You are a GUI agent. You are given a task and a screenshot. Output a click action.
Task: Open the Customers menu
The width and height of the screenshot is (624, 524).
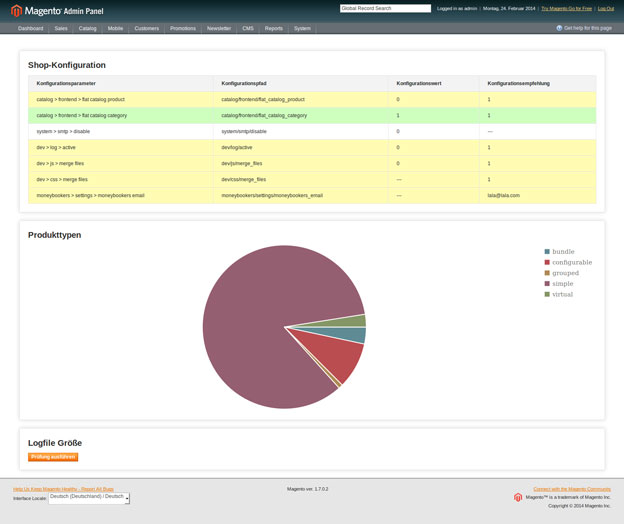(146, 28)
